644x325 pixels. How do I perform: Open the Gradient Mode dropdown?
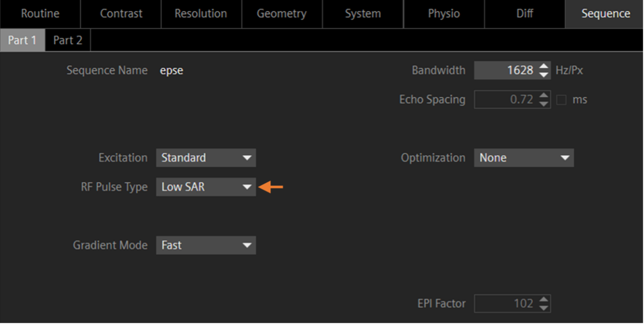206,246
